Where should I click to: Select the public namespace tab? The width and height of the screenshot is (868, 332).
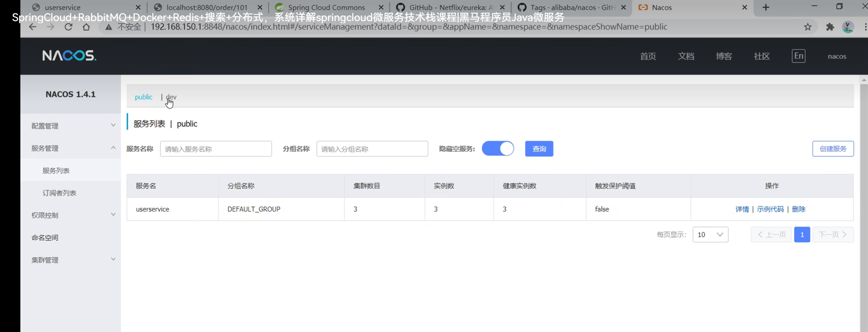point(143,97)
